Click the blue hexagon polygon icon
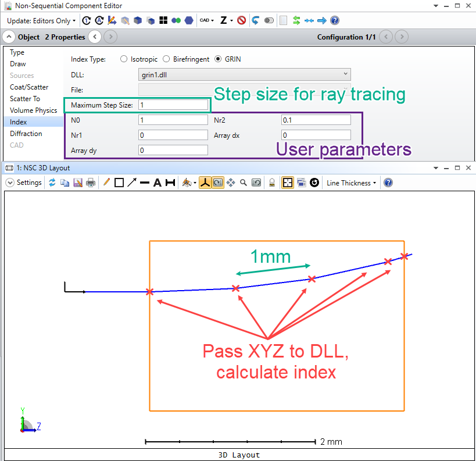 [x=189, y=21]
